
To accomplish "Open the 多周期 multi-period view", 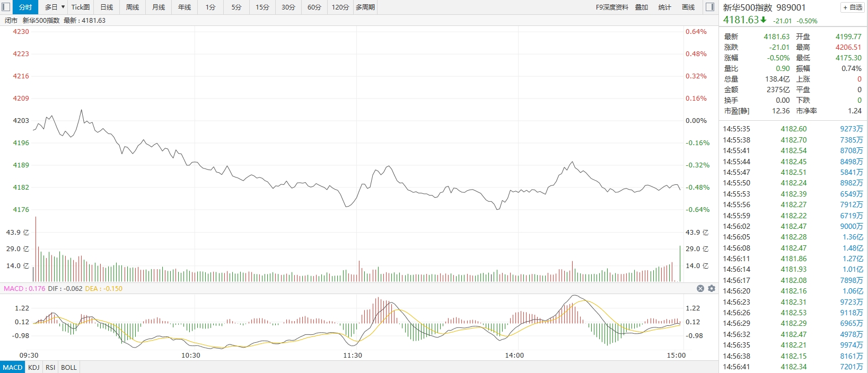I will click(365, 7).
